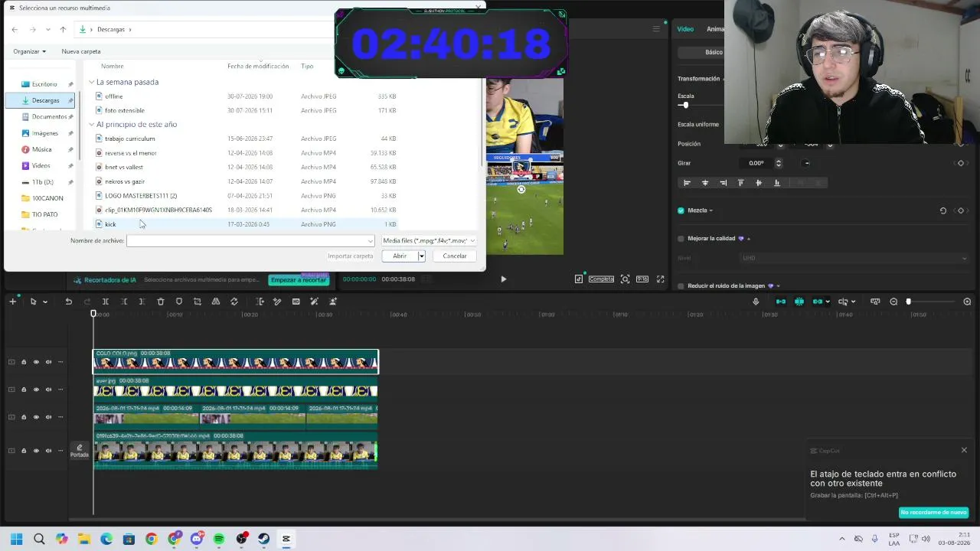Enable the Mejorar la calidad checkbox
This screenshot has height=551, width=980.
click(681, 239)
